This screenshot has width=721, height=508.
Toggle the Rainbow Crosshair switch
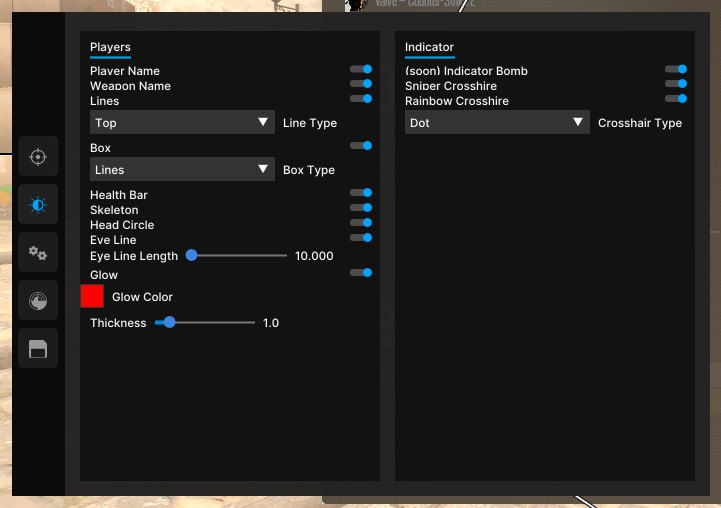(676, 99)
